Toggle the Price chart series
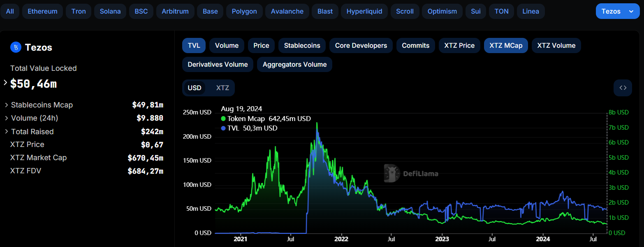Image resolution: width=644 pixels, height=247 pixels. tap(261, 45)
